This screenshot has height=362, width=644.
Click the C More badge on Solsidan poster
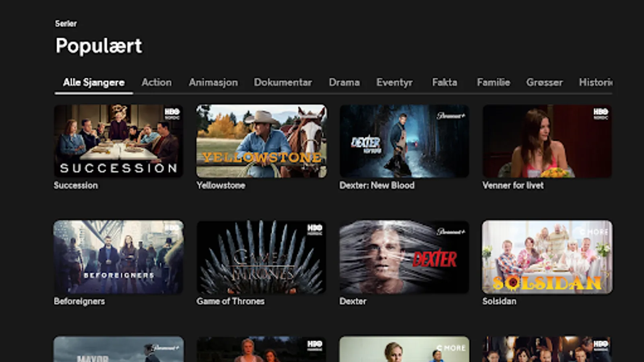click(x=594, y=232)
